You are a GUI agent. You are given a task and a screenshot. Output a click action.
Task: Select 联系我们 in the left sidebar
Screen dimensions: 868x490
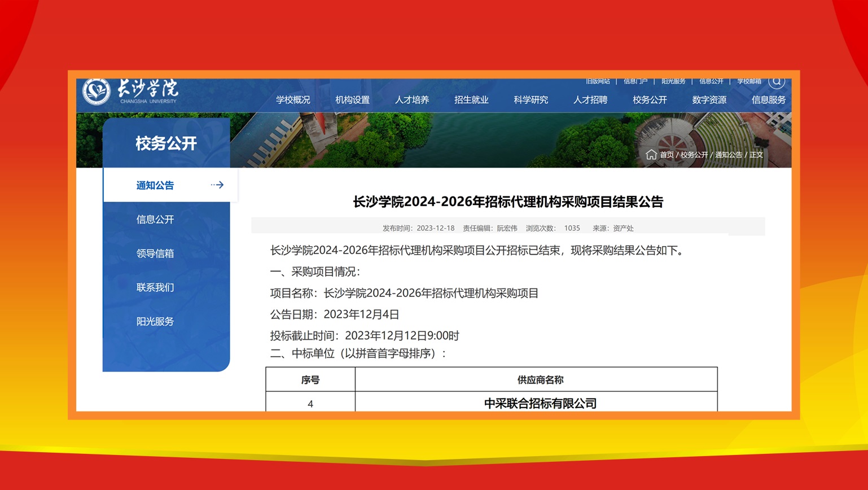tap(155, 287)
